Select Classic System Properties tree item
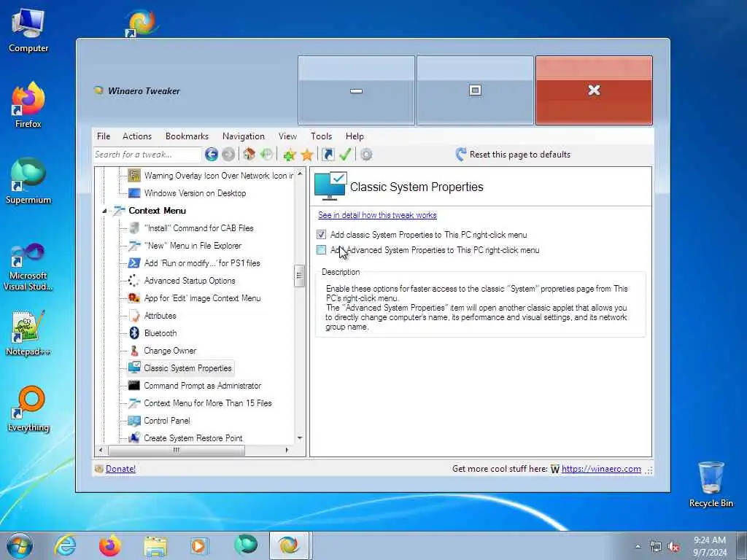Screen dimensions: 747x560 point(187,368)
